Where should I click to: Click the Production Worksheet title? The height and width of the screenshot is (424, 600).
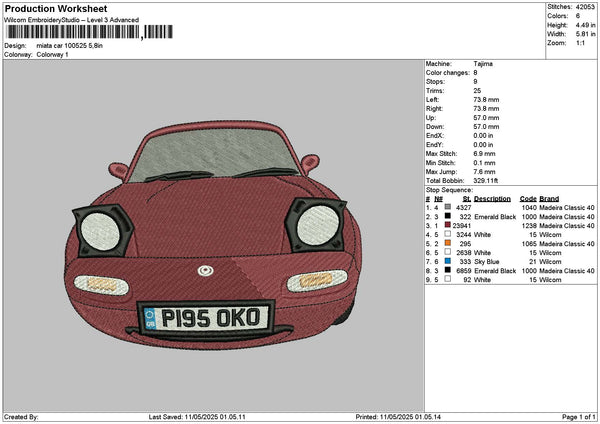point(55,8)
